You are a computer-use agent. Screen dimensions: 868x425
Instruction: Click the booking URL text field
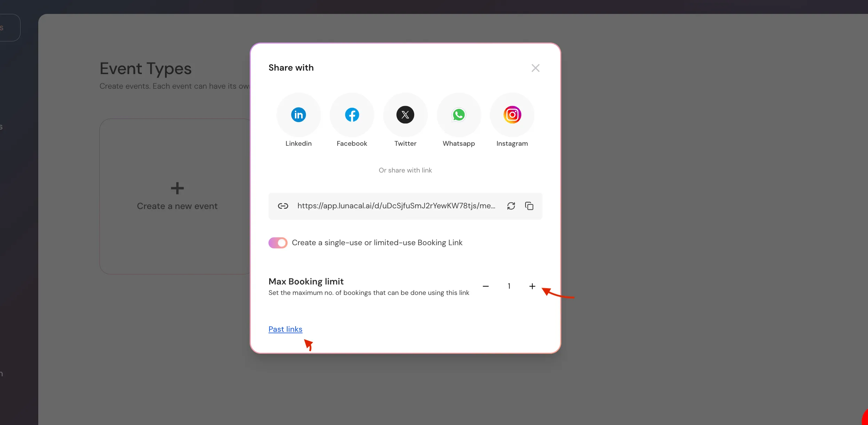[x=396, y=206]
